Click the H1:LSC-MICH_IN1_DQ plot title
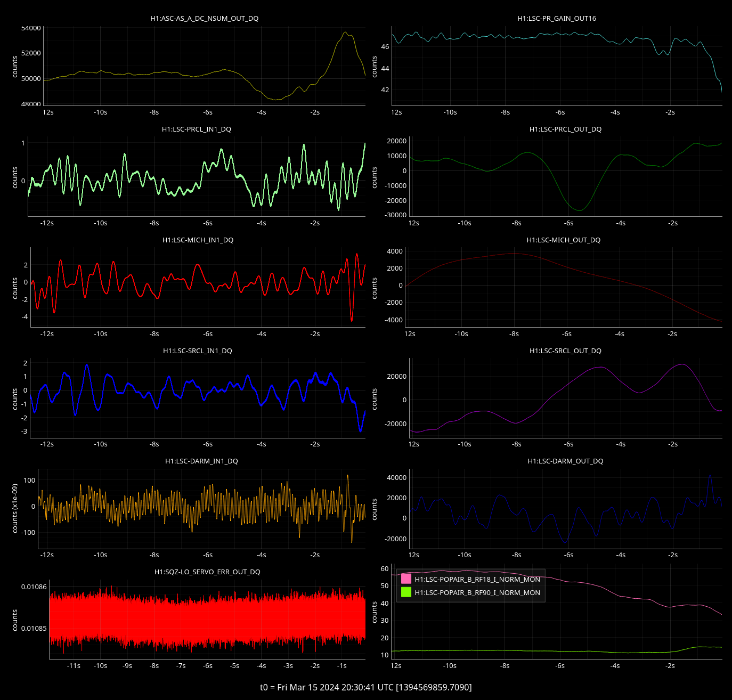This screenshot has width=732, height=700. click(x=198, y=240)
